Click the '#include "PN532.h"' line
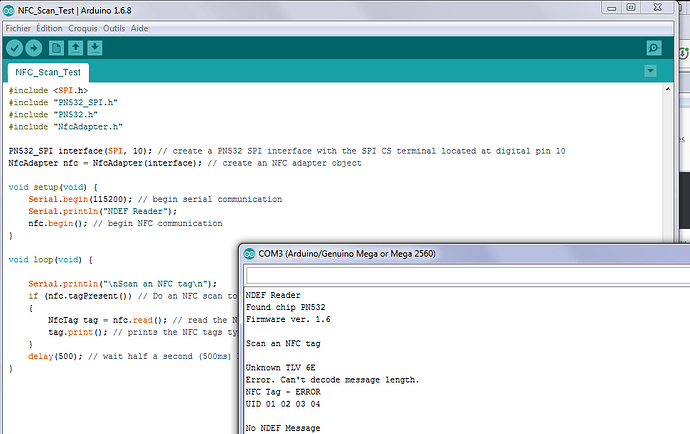This screenshot has width=690, height=434. 53,114
